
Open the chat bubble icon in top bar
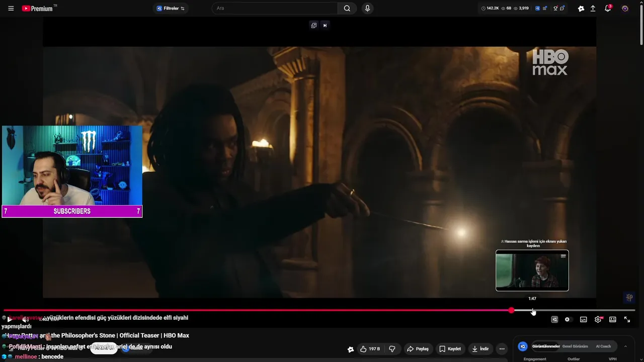click(x=562, y=9)
